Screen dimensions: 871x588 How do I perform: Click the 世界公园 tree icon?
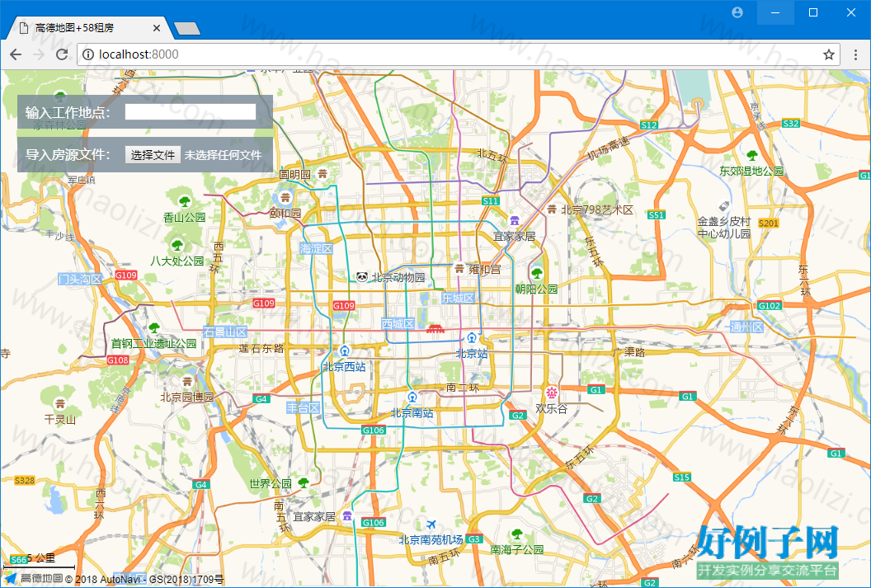304,482
